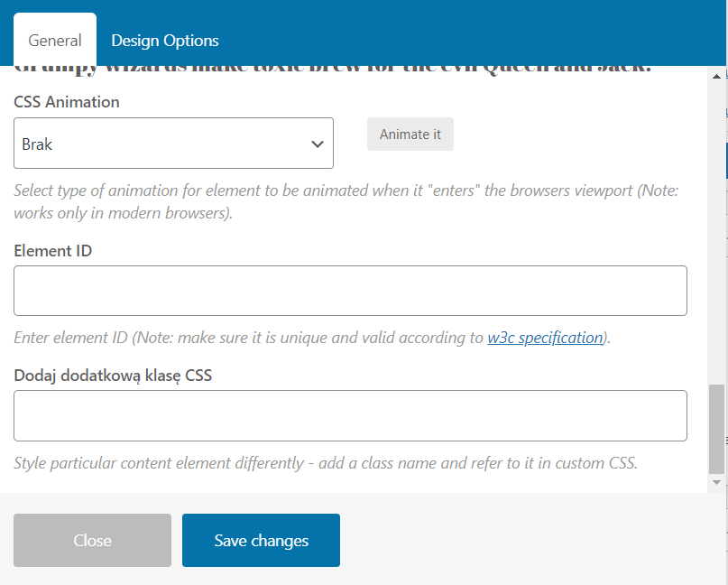
Task: Click the scrollbar track above the thumb
Action: click(x=716, y=226)
